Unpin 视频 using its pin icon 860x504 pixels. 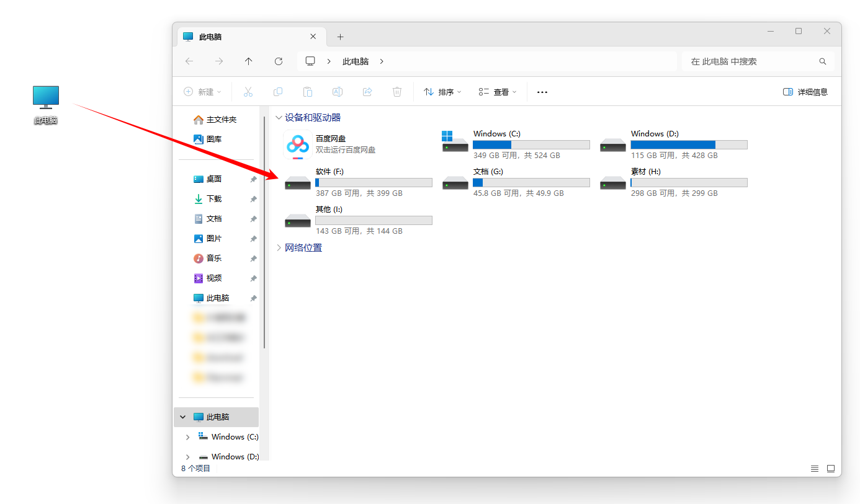tap(253, 278)
